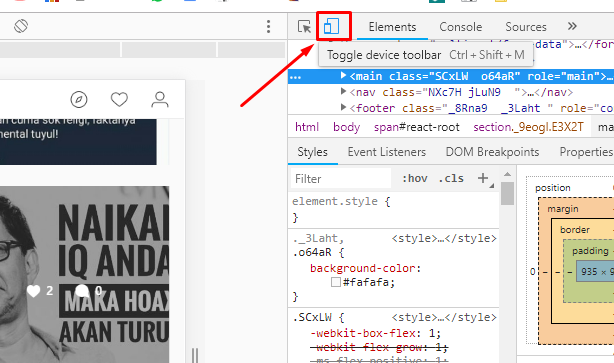Image resolution: width=614 pixels, height=363 pixels.
Task: Expand the footer element tree node
Action: pos(343,107)
